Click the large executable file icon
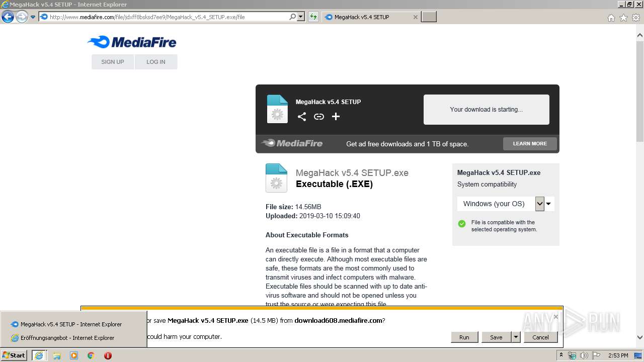Image resolution: width=644 pixels, height=362 pixels. (276, 178)
